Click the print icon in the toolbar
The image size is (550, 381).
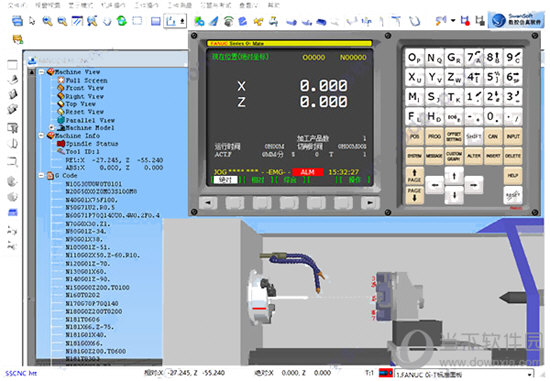(x=17, y=21)
